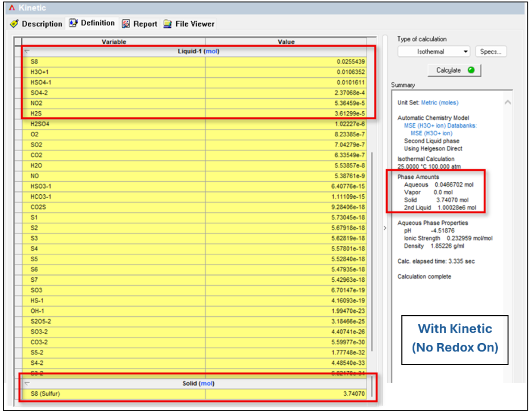Open the Report tab
The image size is (532, 414).
[x=139, y=24]
